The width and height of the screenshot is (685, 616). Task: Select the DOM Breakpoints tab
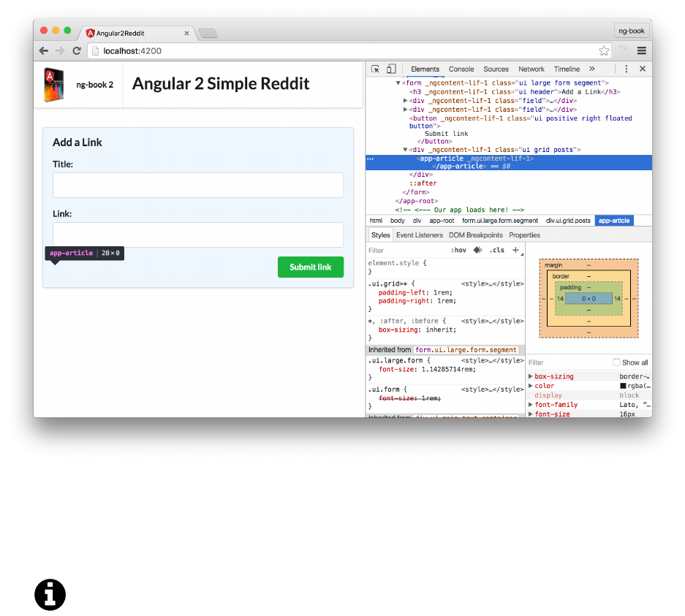[x=476, y=235]
